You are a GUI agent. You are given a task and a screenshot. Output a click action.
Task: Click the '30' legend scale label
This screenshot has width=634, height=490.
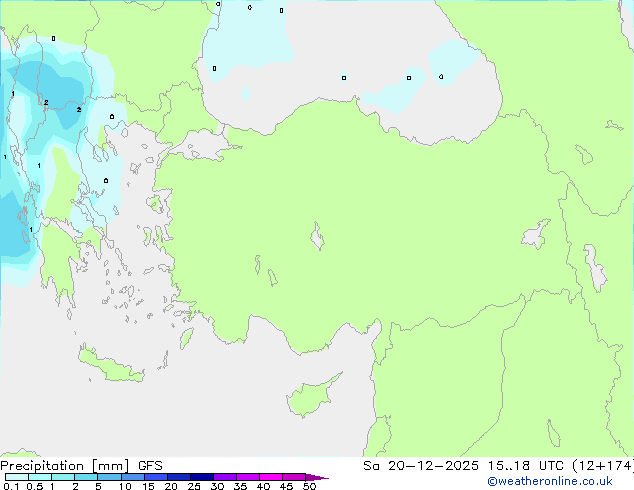point(217,486)
